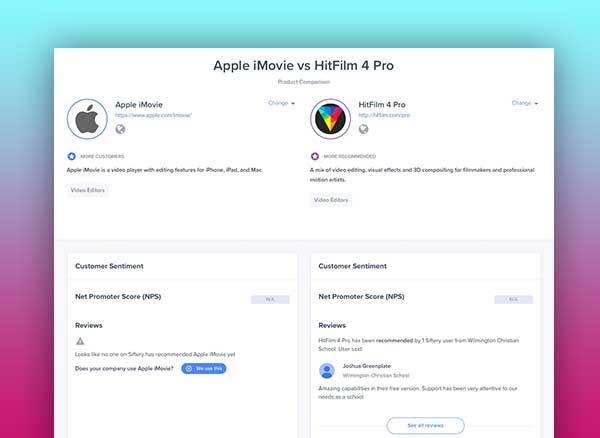Click the MORE RECOMMENDED label

click(x=350, y=156)
